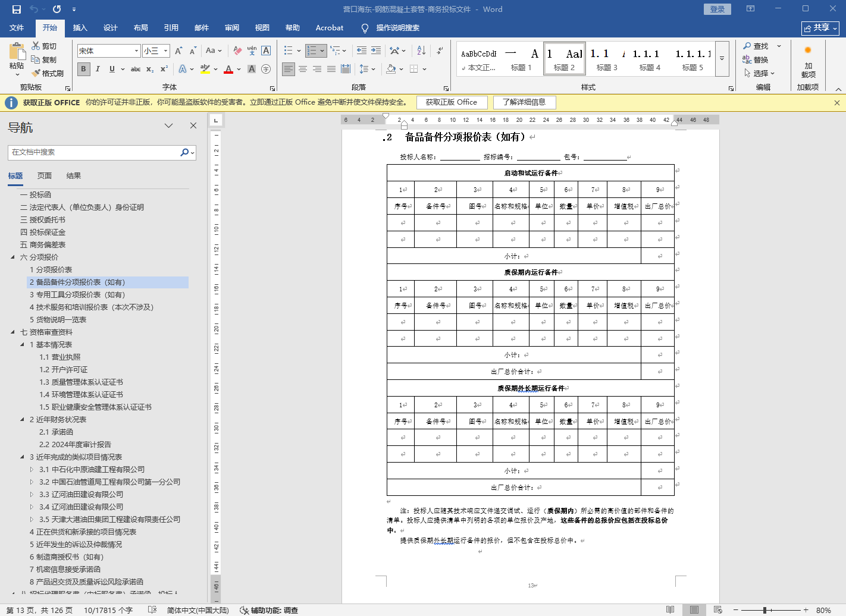Screen dimensions: 846x616
Task: Clear all formatting with the eraser icon
Action: pos(237,51)
